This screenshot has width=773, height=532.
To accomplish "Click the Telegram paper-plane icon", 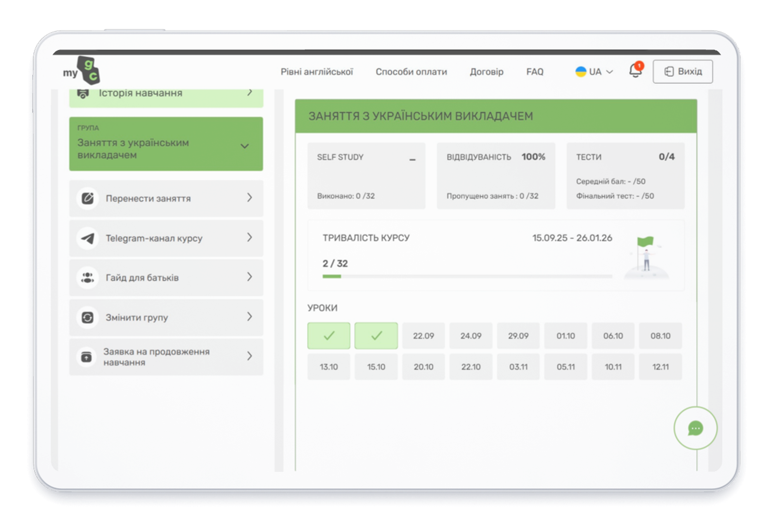I will 88,238.
